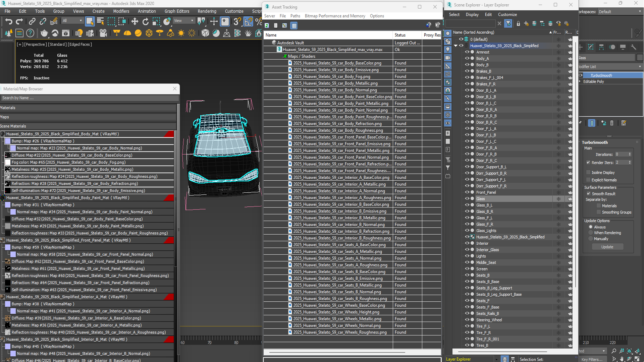Viewport: 644px width, 362px height.
Task: Click the TurboSmooth Update button
Action: coord(607,247)
